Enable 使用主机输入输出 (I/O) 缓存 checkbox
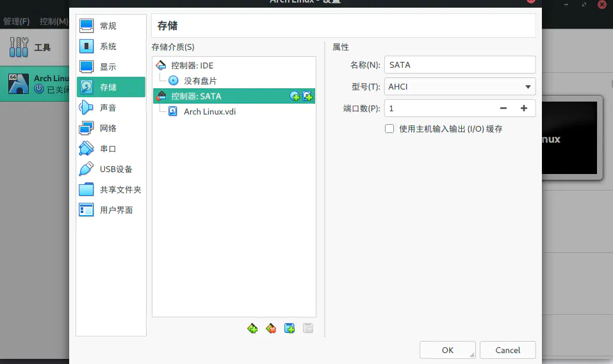This screenshot has height=364, width=613. coord(389,129)
